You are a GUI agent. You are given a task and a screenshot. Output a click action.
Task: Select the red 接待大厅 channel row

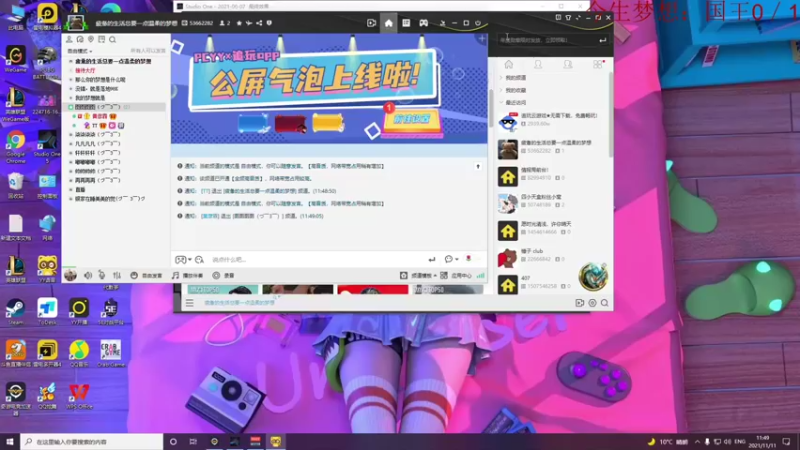click(85, 70)
